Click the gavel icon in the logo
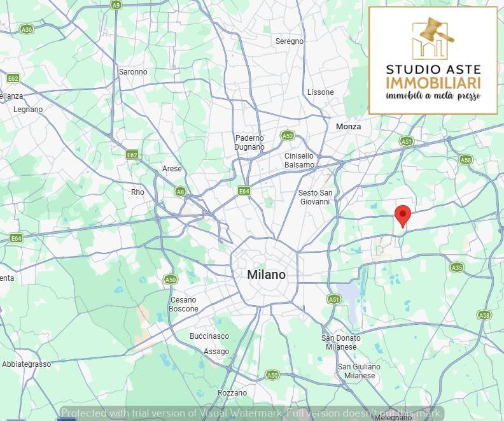Image resolution: width=504 pixels, height=421 pixels. [x=437, y=31]
